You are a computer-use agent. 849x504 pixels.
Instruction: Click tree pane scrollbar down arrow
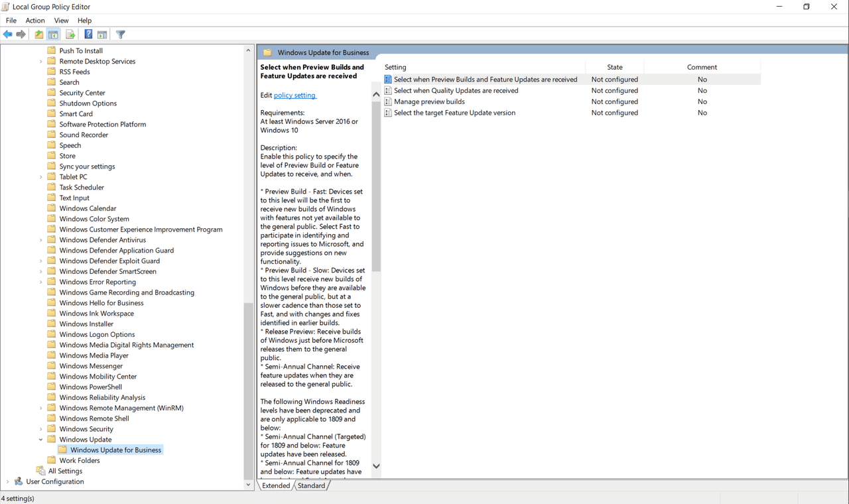[x=249, y=485]
